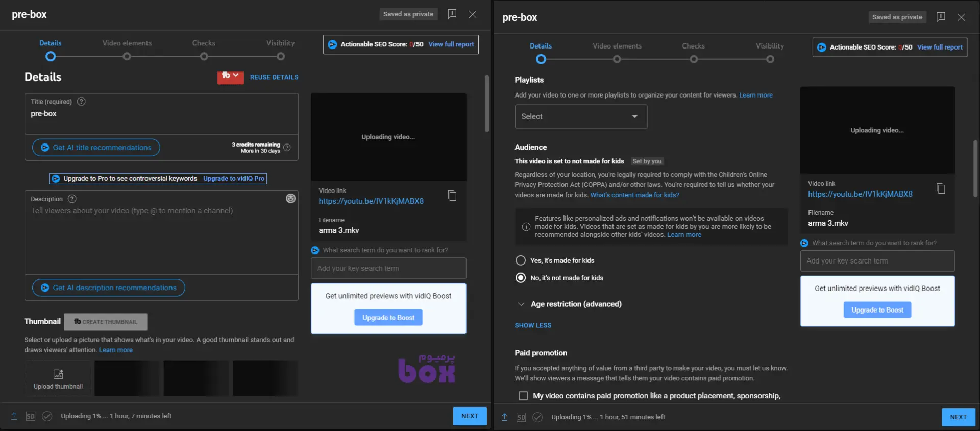The height and width of the screenshot is (431, 980).
Task: Click key search term field in right window
Action: [x=877, y=261]
